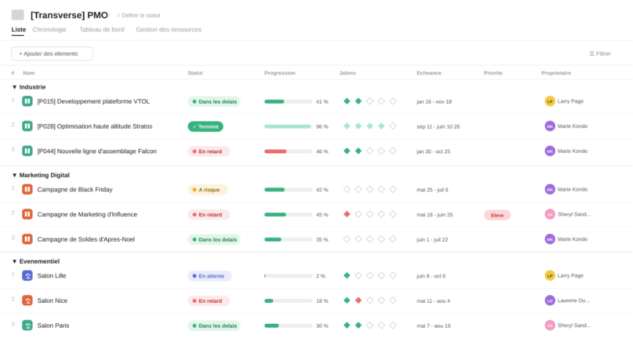Image resolution: width=633 pixels, height=364 pixels.
Task: Collapse the Industrie group
Action: (15, 87)
